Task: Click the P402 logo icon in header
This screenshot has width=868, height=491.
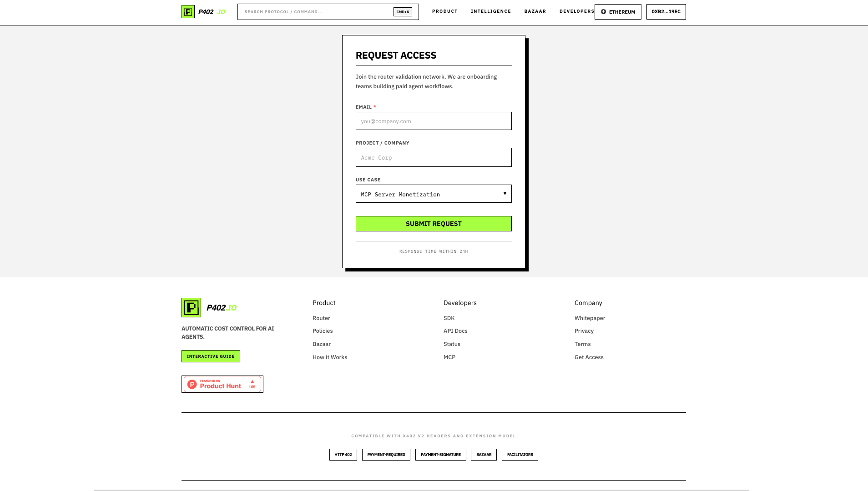Action: click(188, 12)
